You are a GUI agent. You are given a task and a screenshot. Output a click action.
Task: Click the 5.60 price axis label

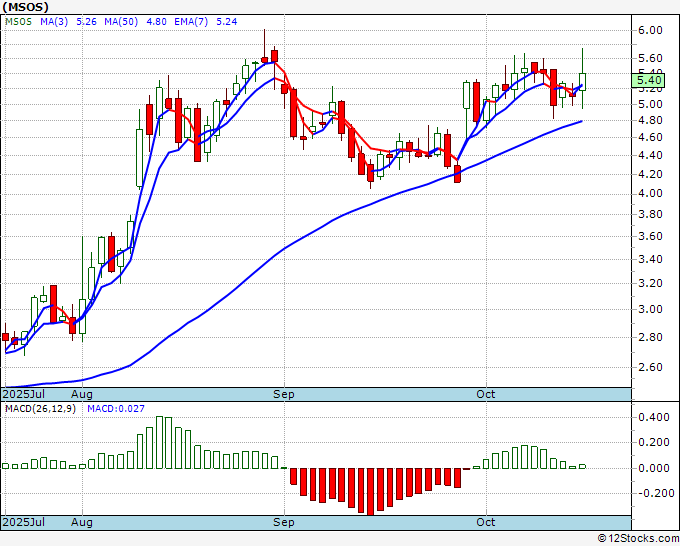(651, 58)
